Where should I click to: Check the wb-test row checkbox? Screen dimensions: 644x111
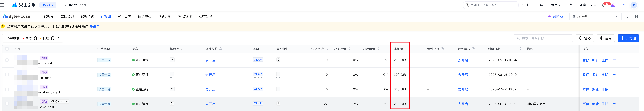pyautogui.click(x=7, y=60)
